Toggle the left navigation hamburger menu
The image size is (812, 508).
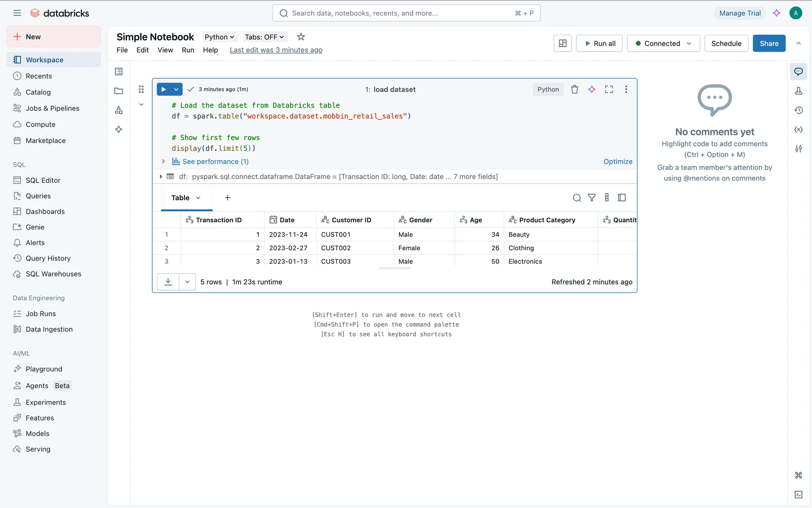pyautogui.click(x=17, y=13)
